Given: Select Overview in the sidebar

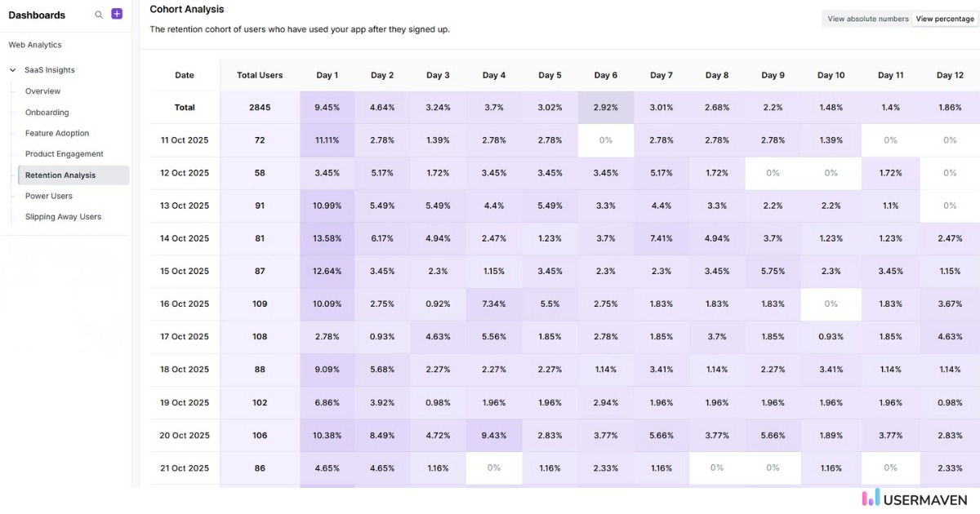Looking at the screenshot, I should click(x=42, y=91).
